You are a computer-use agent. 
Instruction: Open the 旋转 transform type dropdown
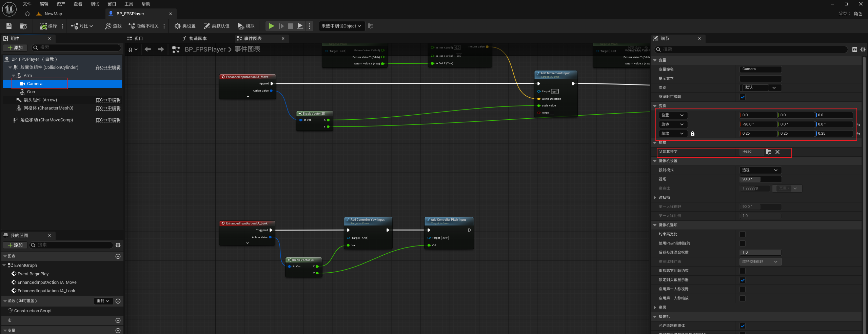point(673,124)
